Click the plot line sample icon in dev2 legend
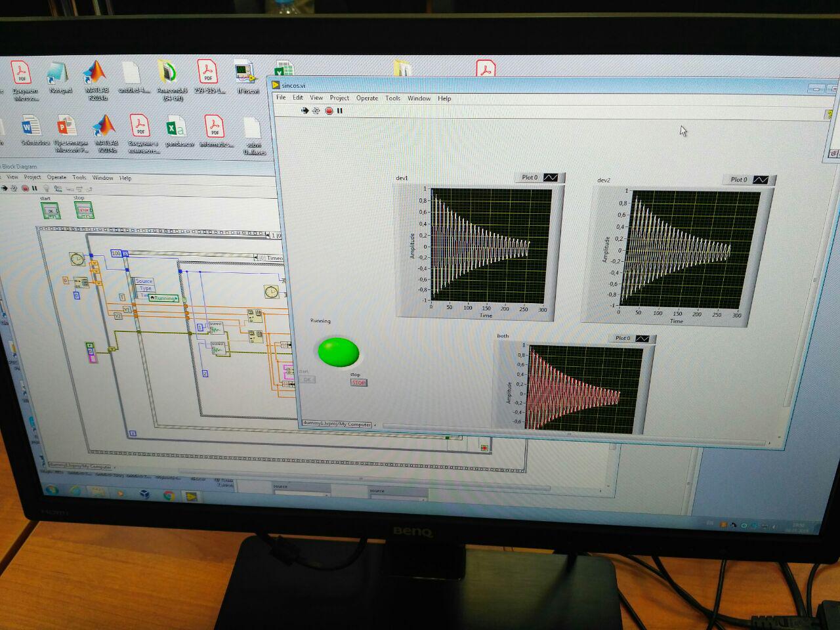The image size is (840, 630). click(x=761, y=180)
